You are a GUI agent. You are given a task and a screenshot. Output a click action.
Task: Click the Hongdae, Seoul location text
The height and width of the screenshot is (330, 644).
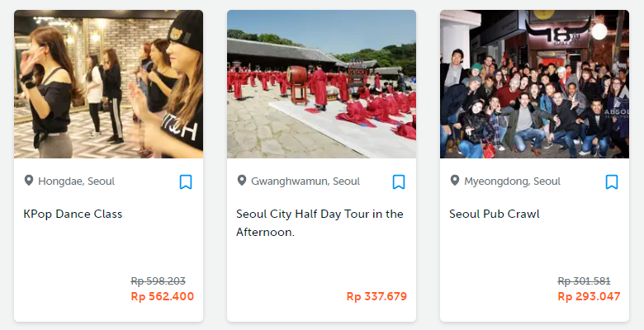[76, 181]
